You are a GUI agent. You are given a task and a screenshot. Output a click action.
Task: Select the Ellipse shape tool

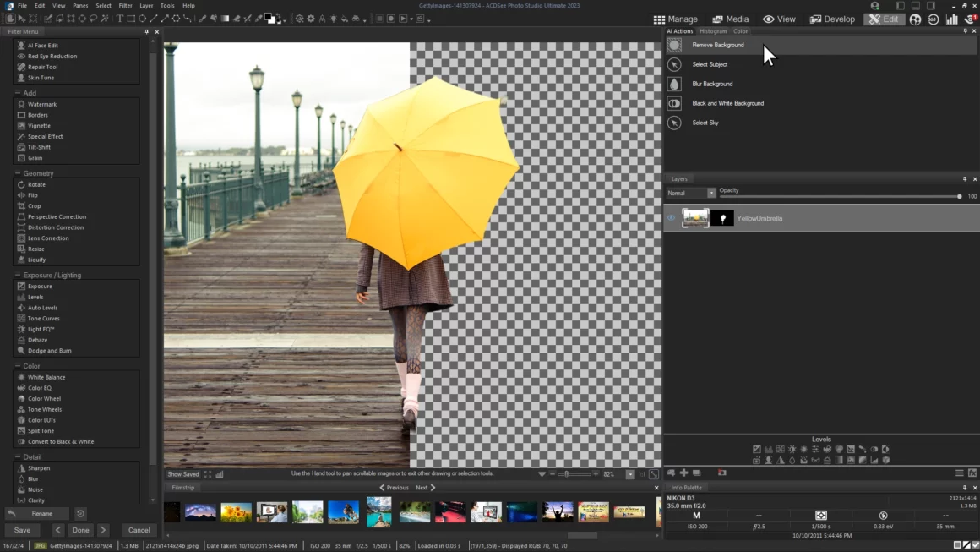point(143,19)
